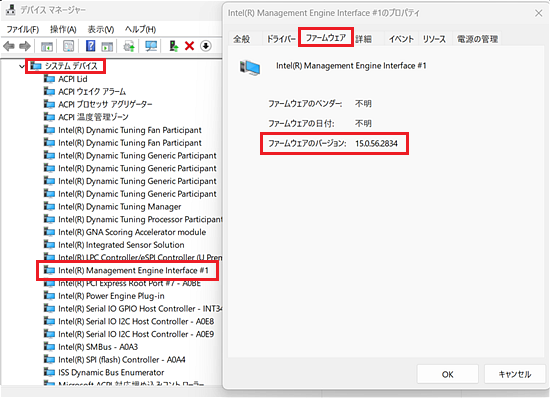Switch to the ドライバー tab
Image resolution: width=550 pixels, height=398 pixels.
pyautogui.click(x=281, y=39)
